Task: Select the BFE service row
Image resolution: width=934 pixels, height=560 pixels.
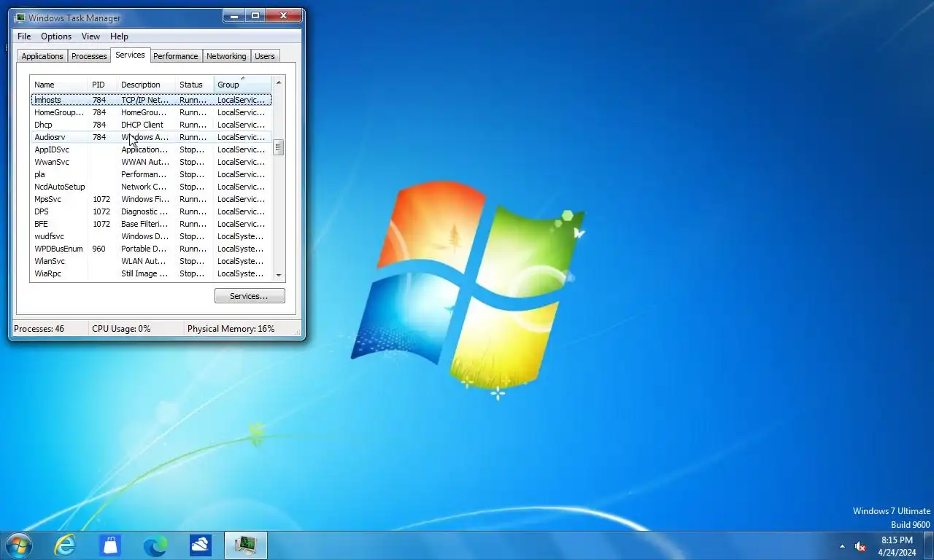Action: click(x=151, y=224)
